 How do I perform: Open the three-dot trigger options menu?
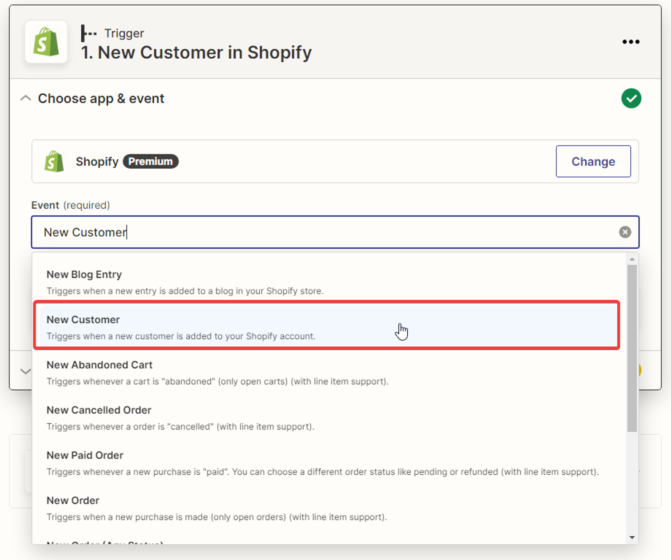point(631,41)
